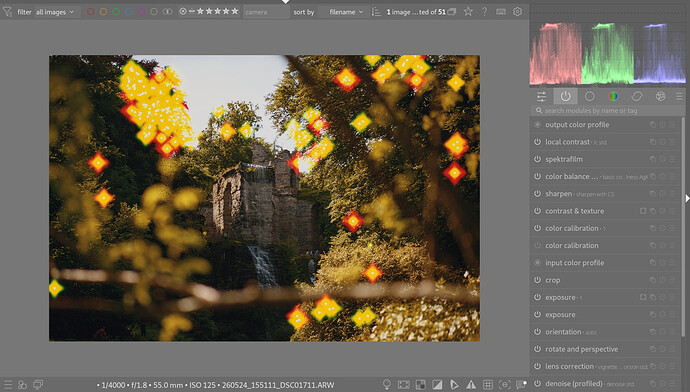The image size is (690, 392).
Task: Open the all images filter dropdown
Action: point(55,12)
